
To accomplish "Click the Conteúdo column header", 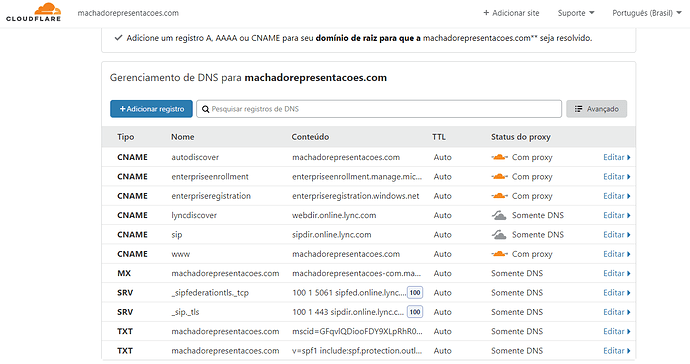I will 310,137.
